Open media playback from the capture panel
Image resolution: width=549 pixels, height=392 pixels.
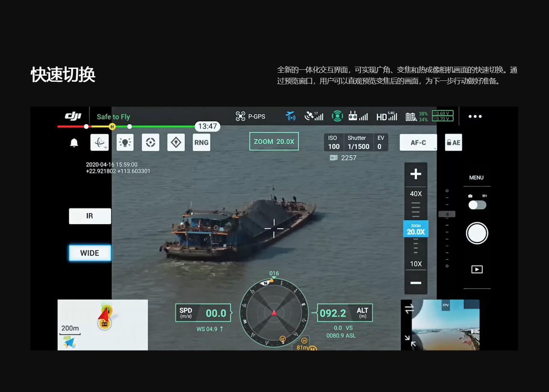click(x=477, y=269)
